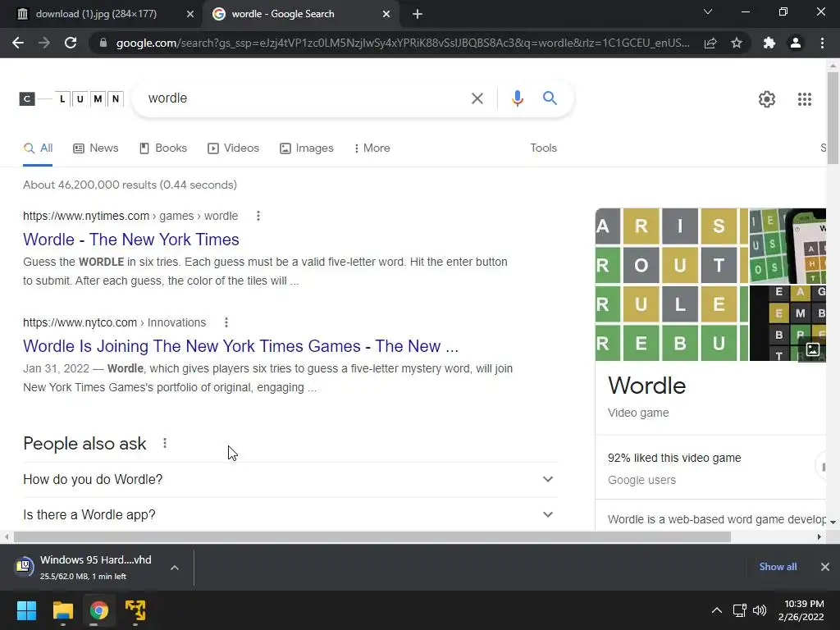Click the Wordle knowledge panel title

[x=646, y=386]
